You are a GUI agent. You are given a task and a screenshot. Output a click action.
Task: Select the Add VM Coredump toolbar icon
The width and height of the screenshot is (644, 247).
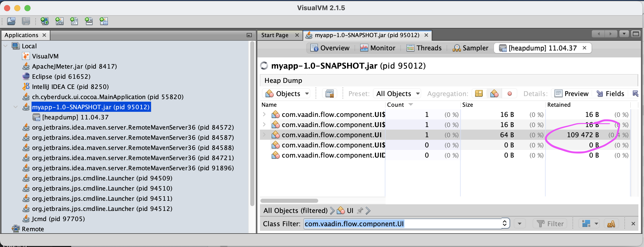[74, 21]
